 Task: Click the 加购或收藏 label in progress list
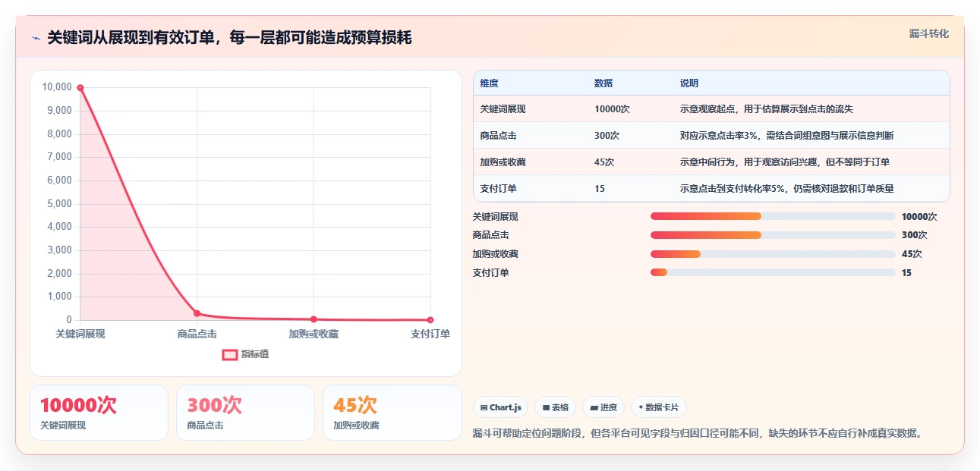pos(495,254)
